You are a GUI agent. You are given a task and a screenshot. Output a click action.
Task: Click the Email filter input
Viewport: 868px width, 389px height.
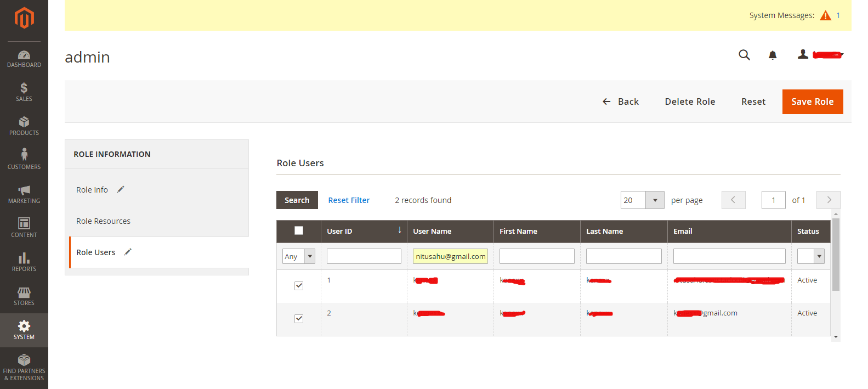tap(729, 256)
